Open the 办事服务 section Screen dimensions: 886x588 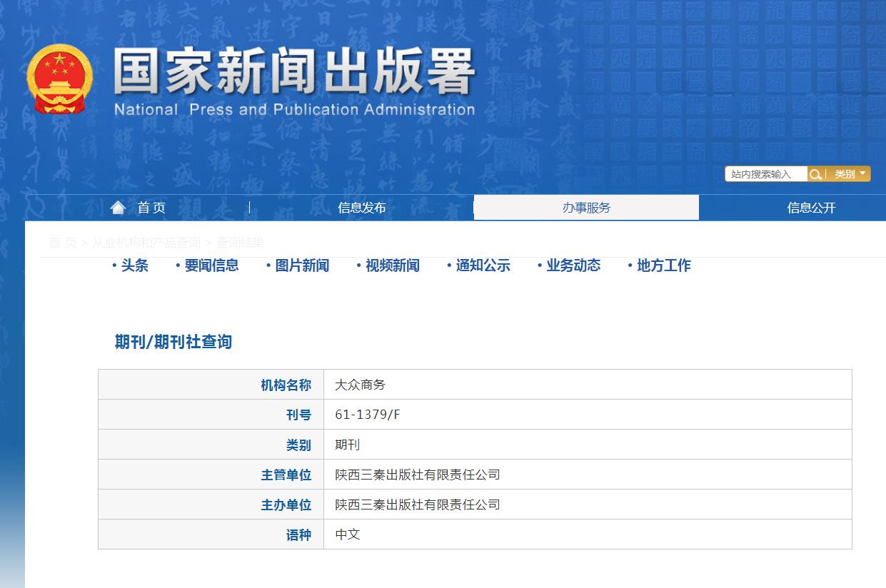pyautogui.click(x=586, y=207)
